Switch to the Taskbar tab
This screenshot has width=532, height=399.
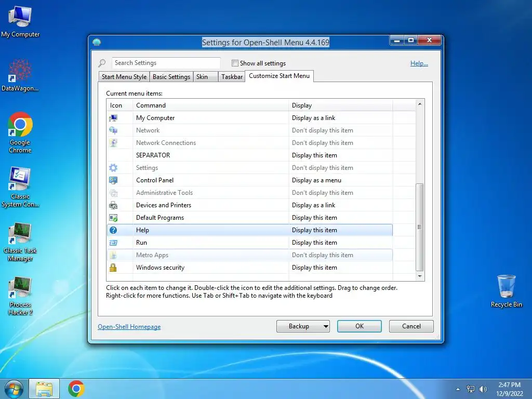point(232,77)
